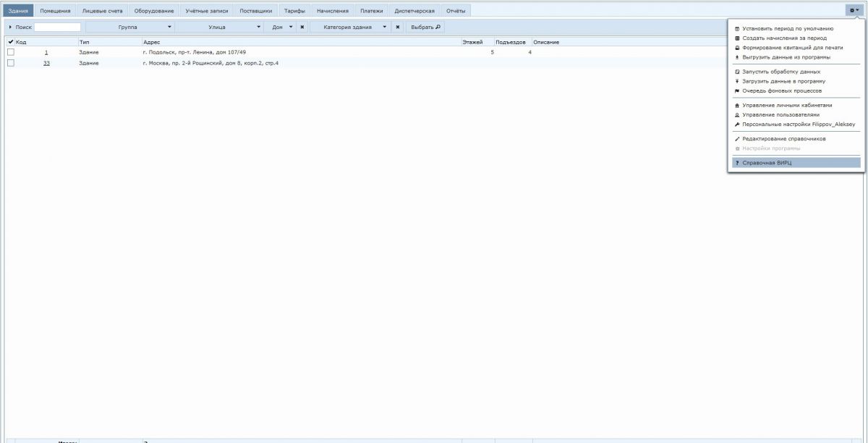This screenshot has width=868, height=443.
Task: Switch to the Лицевые счета tab
Action: [x=102, y=11]
